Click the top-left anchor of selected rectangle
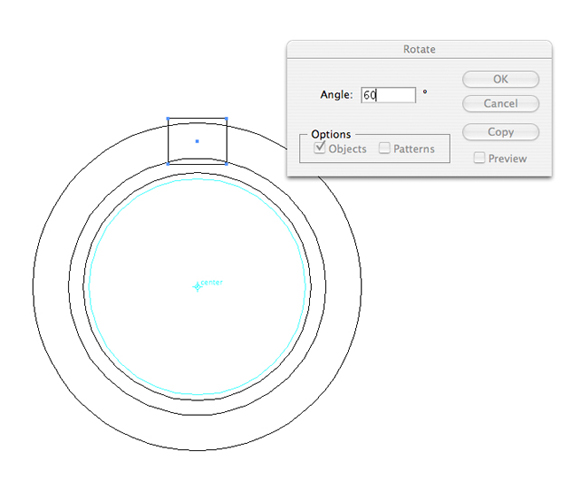 pyautogui.click(x=168, y=119)
